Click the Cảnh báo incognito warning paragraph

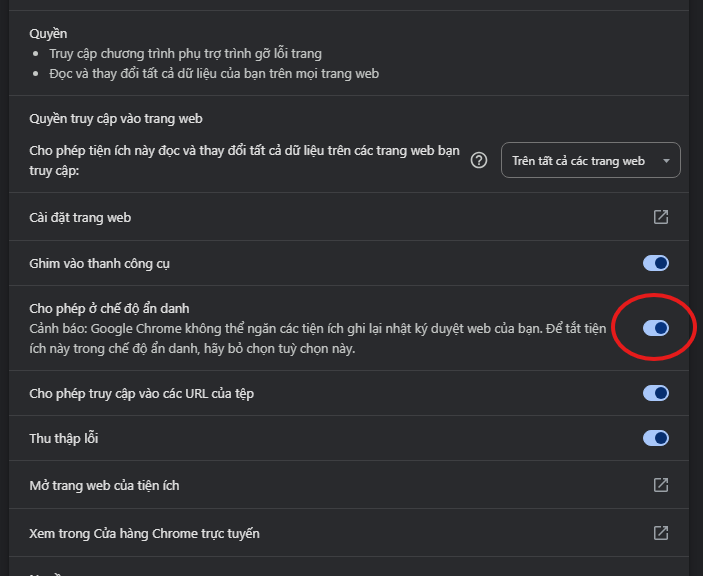tap(317, 338)
